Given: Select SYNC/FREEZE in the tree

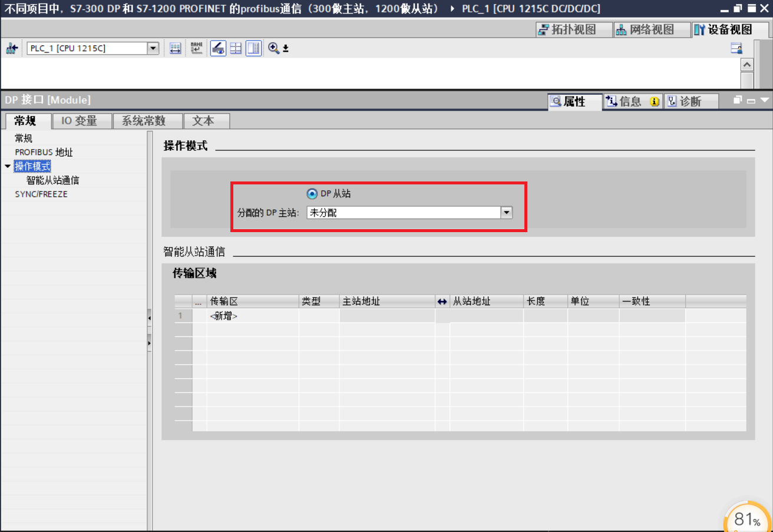Looking at the screenshot, I should [x=41, y=194].
